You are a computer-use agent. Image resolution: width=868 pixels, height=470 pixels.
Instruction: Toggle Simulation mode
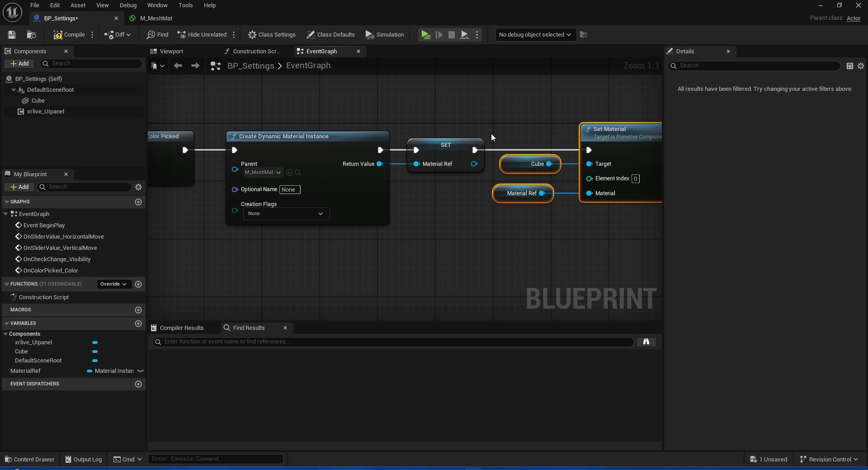385,35
